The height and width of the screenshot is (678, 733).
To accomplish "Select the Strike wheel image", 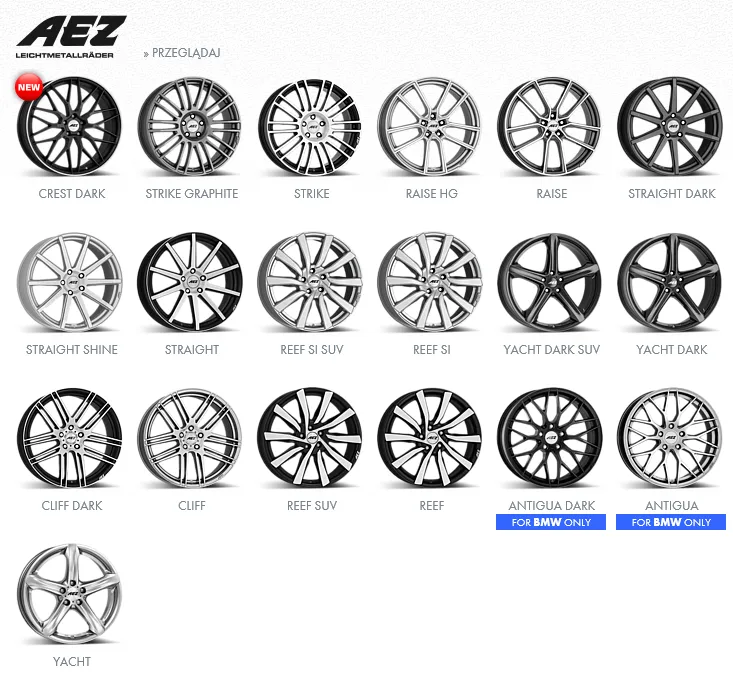I will pos(310,126).
